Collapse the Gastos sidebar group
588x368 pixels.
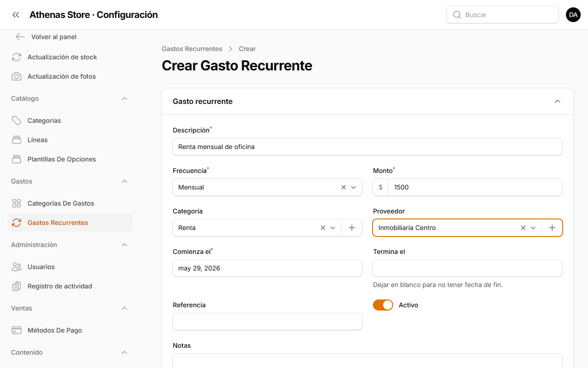[124, 181]
